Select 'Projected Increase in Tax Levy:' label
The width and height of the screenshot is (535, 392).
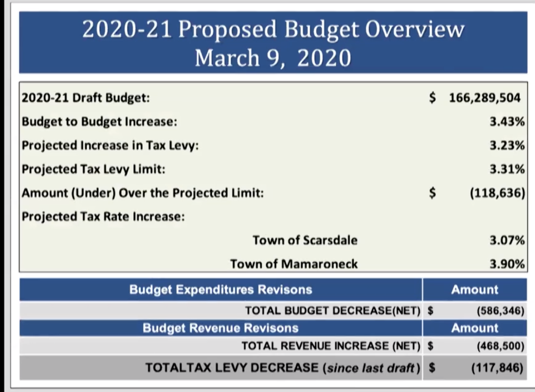[x=110, y=145]
